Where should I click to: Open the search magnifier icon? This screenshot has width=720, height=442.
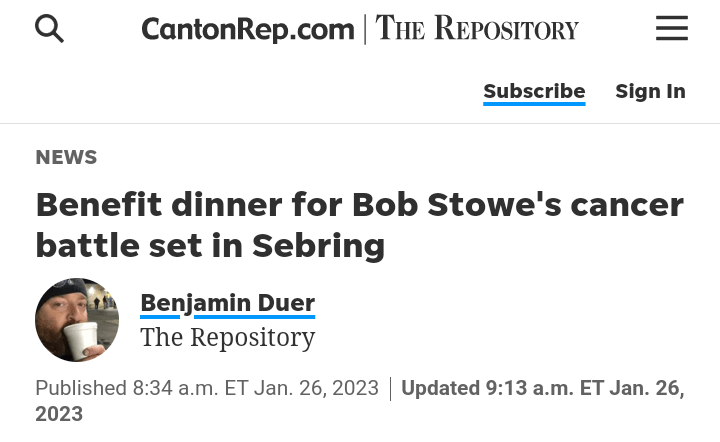pyautogui.click(x=49, y=29)
